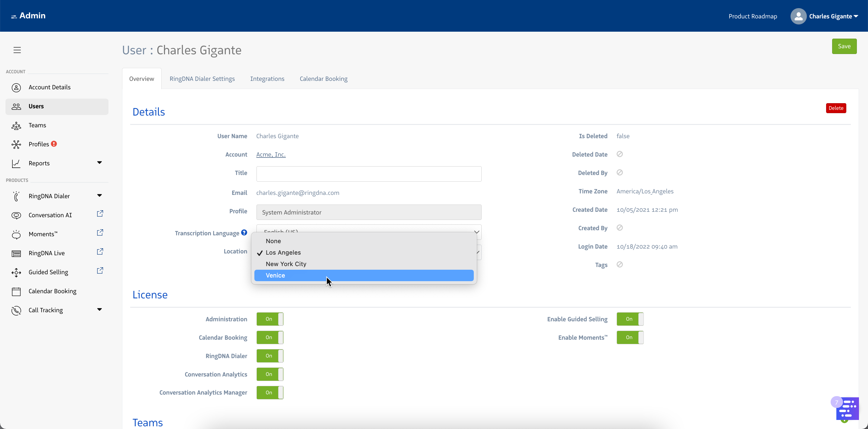Open the Transcription Language help icon
868x429 pixels.
click(244, 232)
